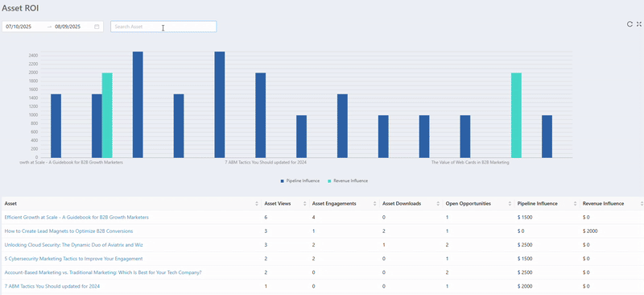Sort by the Asset Downloads column arrows

point(438,204)
